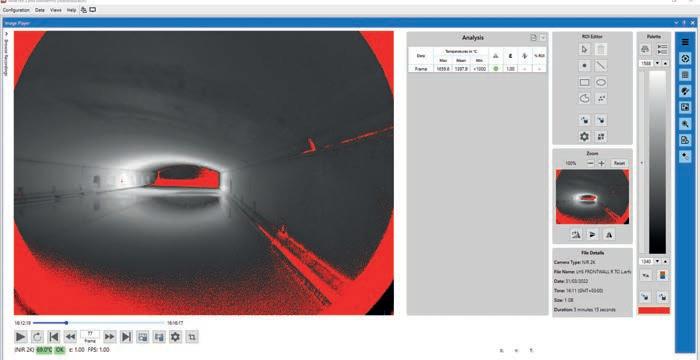Viewport: 700px width, 360px height.
Task: Click the red color swatch below palette
Action: (654, 310)
